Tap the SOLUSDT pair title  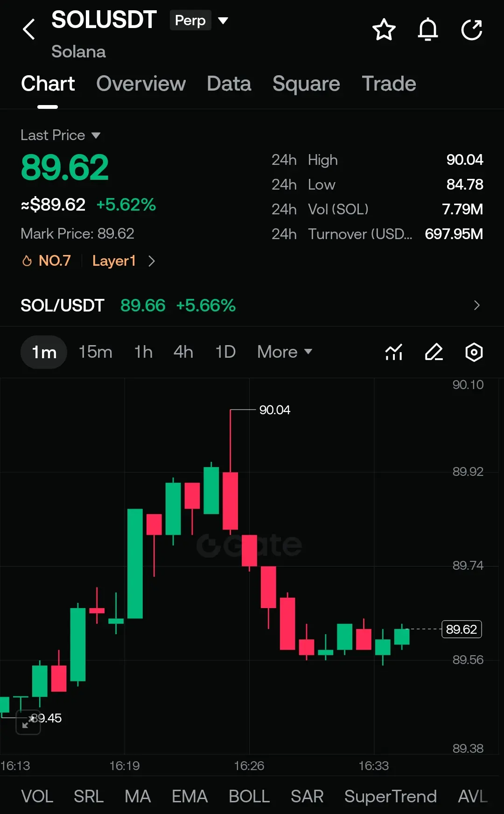point(104,20)
